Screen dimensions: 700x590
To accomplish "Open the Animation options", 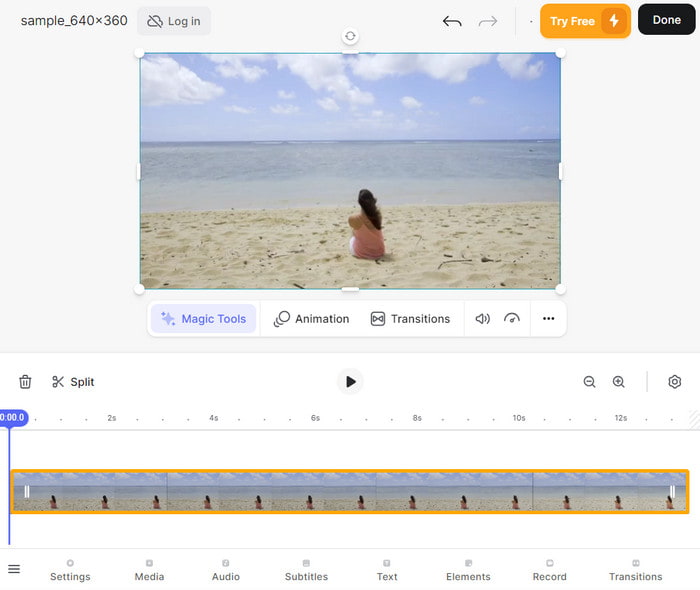I will [311, 319].
